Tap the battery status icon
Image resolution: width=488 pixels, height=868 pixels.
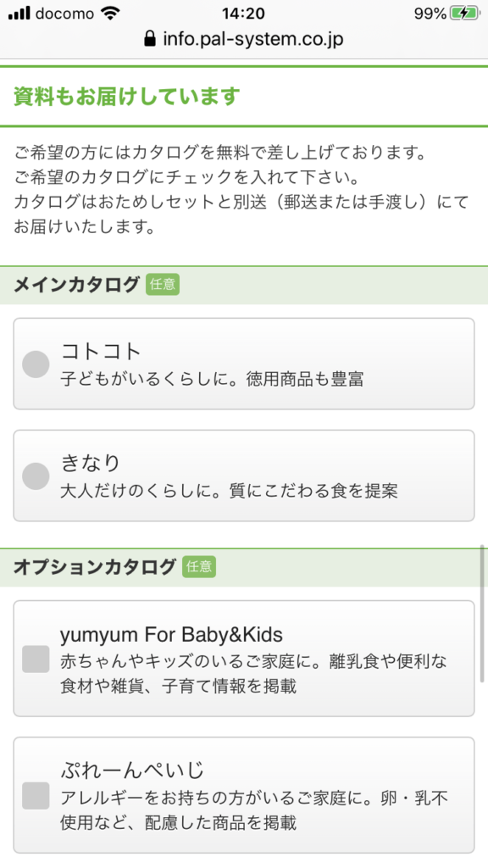pyautogui.click(x=465, y=14)
